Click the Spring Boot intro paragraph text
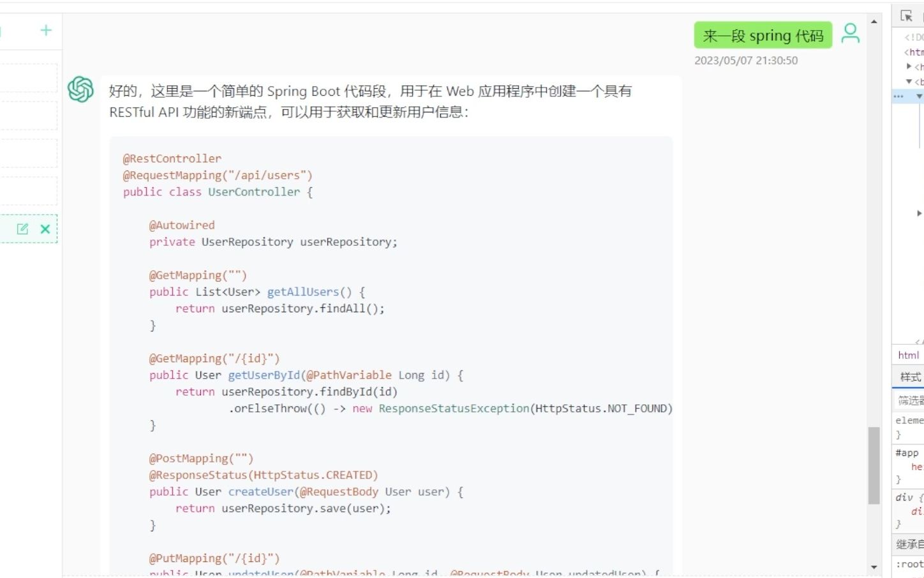This screenshot has height=578, width=924. click(x=370, y=102)
